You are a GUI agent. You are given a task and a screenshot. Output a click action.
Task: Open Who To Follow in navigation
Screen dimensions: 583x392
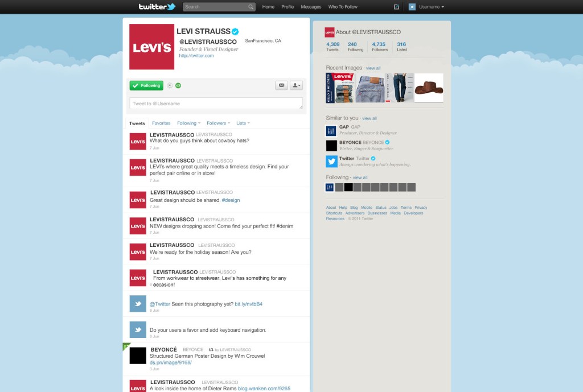(x=342, y=7)
